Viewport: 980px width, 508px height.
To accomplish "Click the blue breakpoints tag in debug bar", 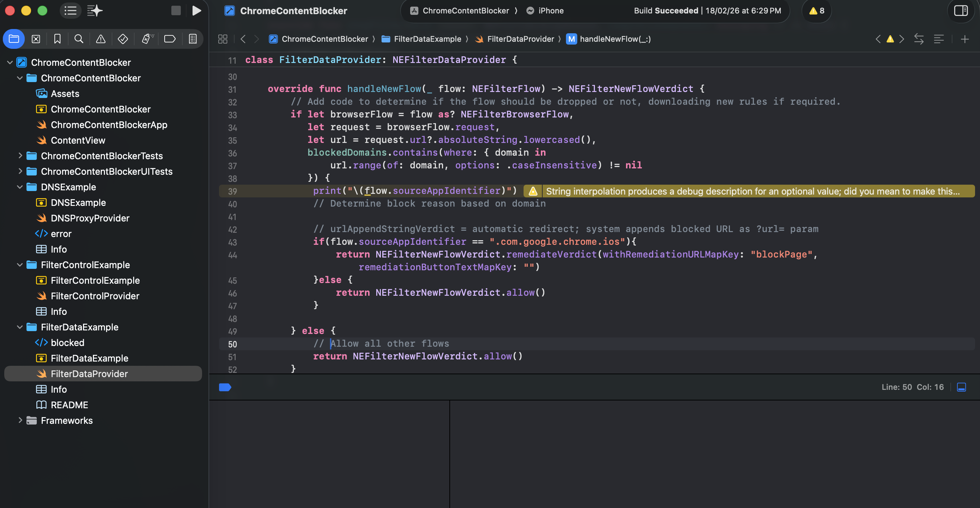I will (x=225, y=387).
